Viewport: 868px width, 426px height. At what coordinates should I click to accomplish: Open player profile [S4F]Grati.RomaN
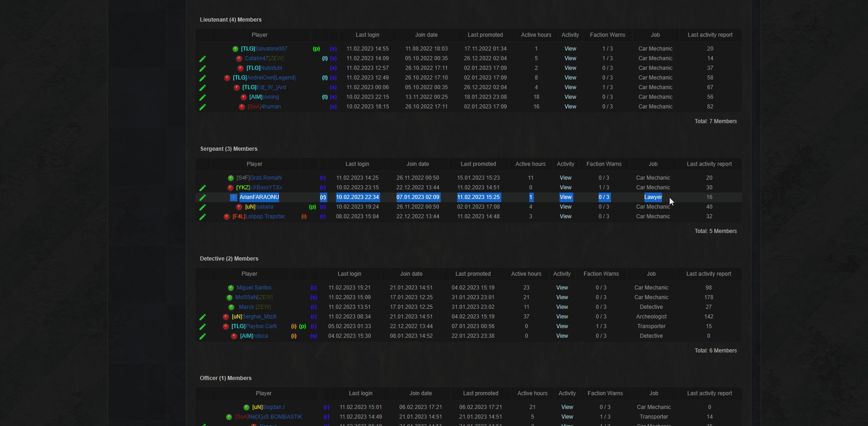[259, 178]
